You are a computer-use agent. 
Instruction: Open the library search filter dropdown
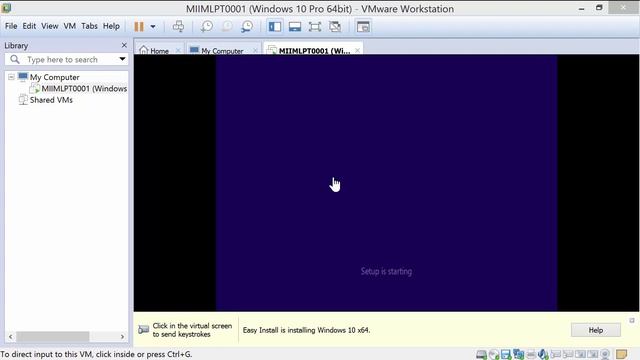point(122,59)
